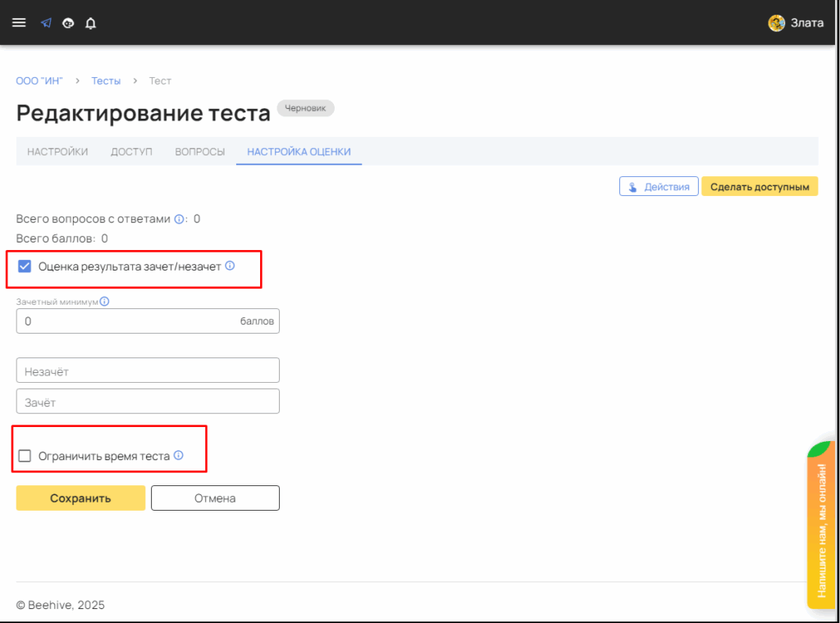Screen dimensions: 840x623
Task: Click info icon beside 'Оценка результата зачет/незачет'
Action: click(231, 266)
